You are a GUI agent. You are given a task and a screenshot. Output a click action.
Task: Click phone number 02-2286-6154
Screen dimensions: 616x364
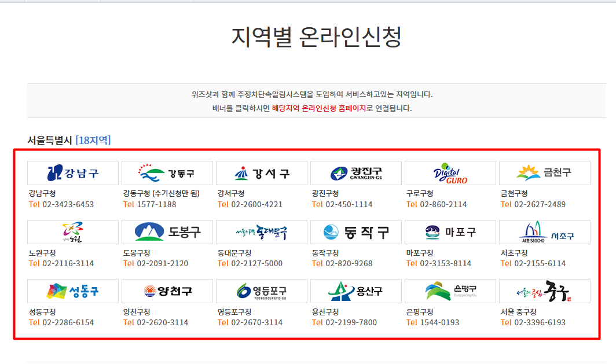point(68,322)
